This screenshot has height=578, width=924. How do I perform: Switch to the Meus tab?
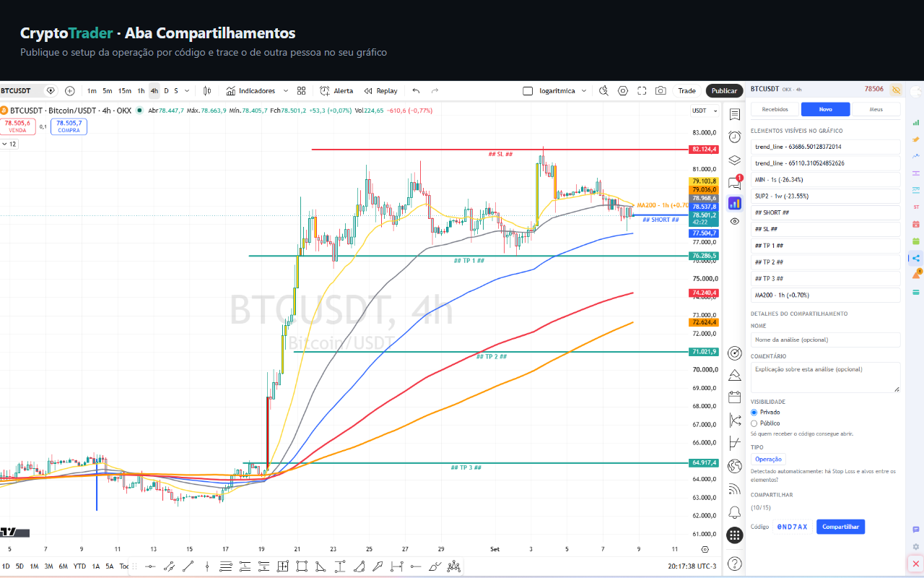[x=876, y=109]
